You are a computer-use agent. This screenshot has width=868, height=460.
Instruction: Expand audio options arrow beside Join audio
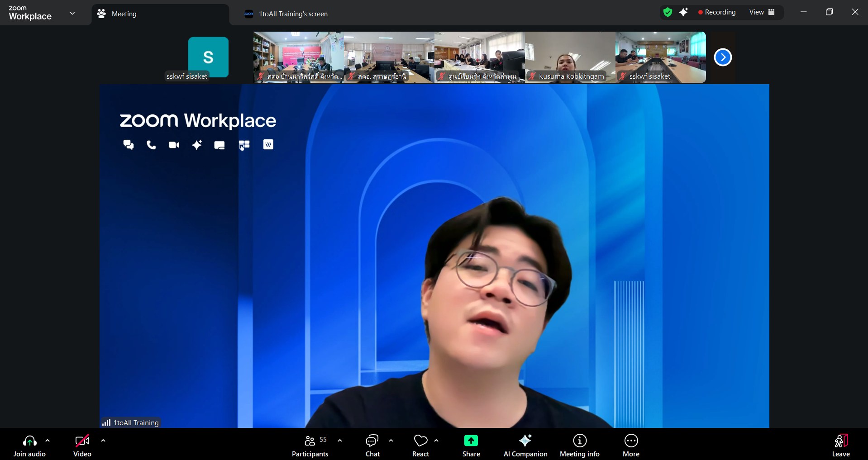pyautogui.click(x=48, y=440)
